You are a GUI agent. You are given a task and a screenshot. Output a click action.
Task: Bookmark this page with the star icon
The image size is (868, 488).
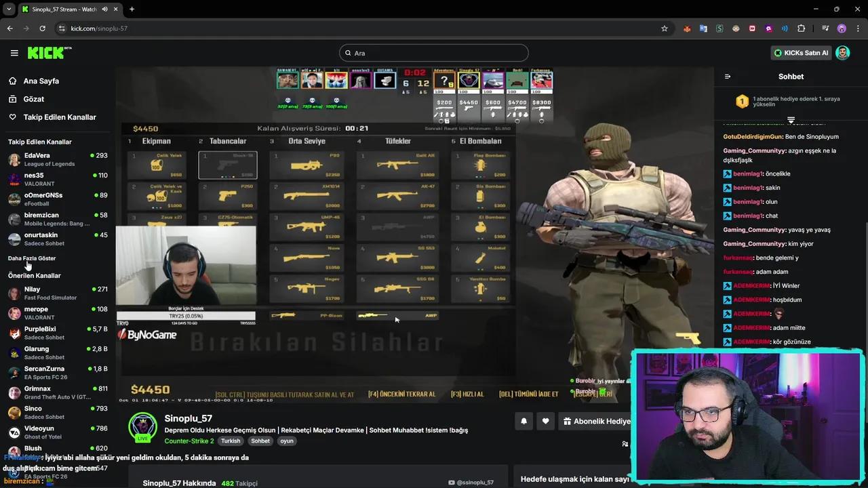point(665,28)
